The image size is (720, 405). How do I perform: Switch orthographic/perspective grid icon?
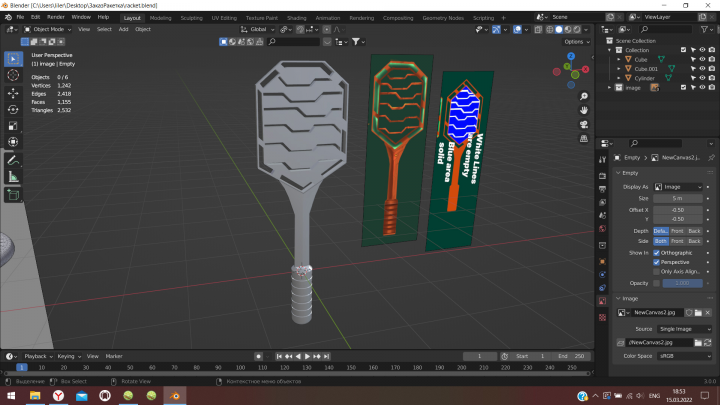click(584, 138)
